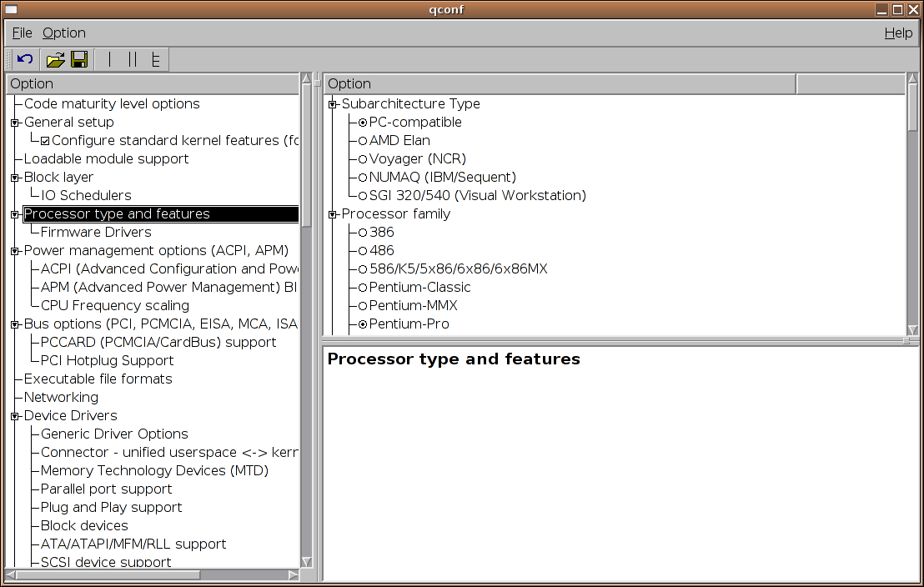This screenshot has width=924, height=587.
Task: Collapse Power management options expander
Action: (15, 251)
